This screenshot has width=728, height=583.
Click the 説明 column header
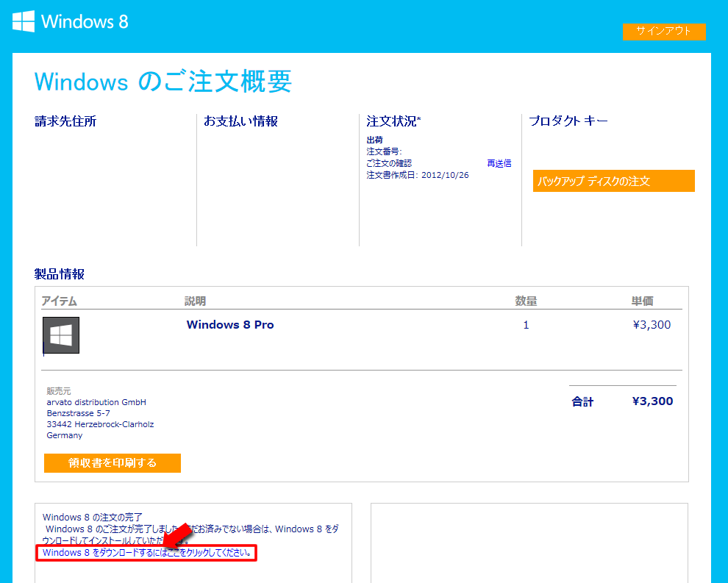195,301
